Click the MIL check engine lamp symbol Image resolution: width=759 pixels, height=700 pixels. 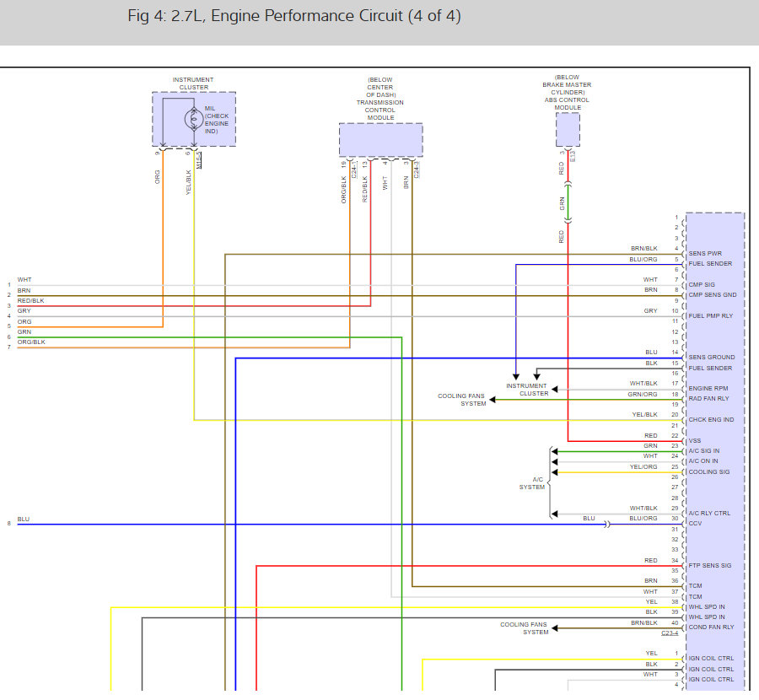[195, 121]
